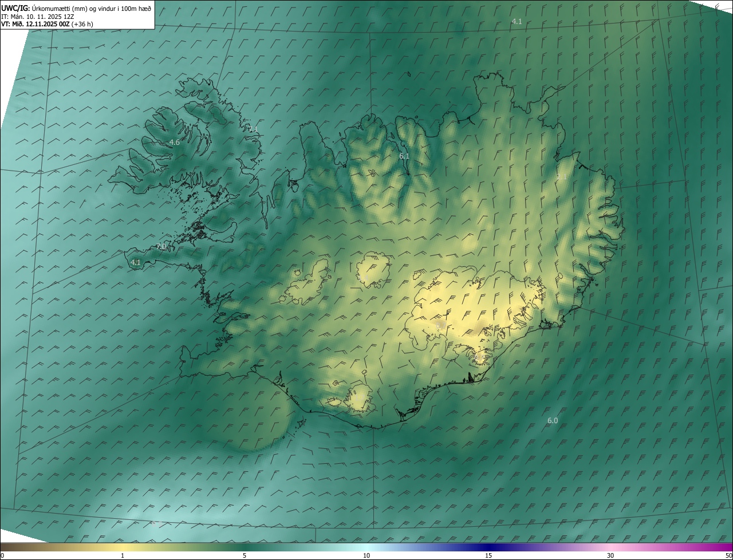Click the '5' tick label on the color scale
The image size is (733, 560).
(245, 556)
